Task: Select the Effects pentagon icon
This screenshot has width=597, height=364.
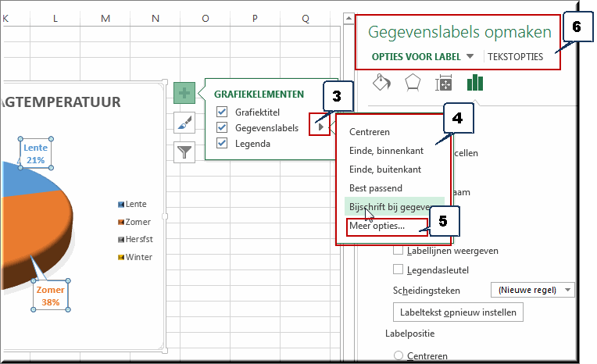Action: [x=412, y=83]
